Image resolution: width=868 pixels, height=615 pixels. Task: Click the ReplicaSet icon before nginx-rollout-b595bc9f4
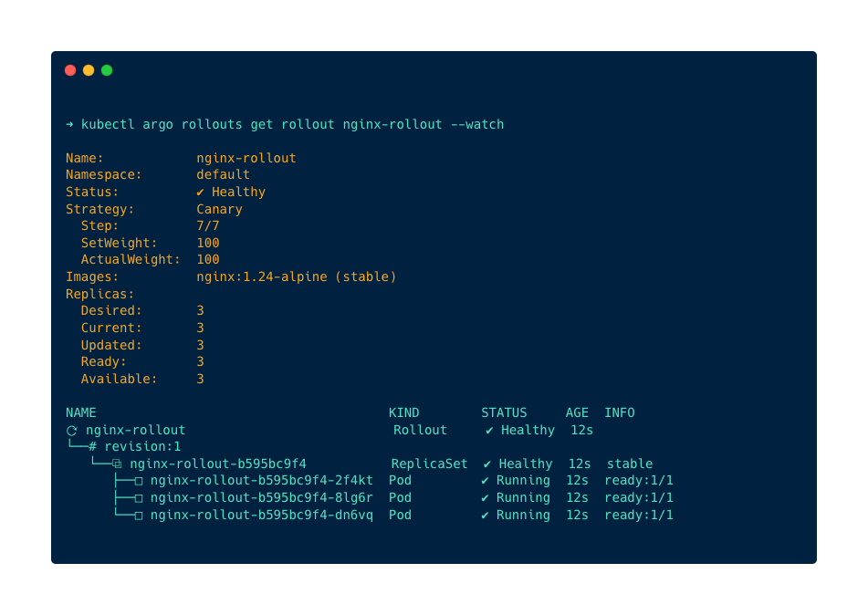click(117, 464)
